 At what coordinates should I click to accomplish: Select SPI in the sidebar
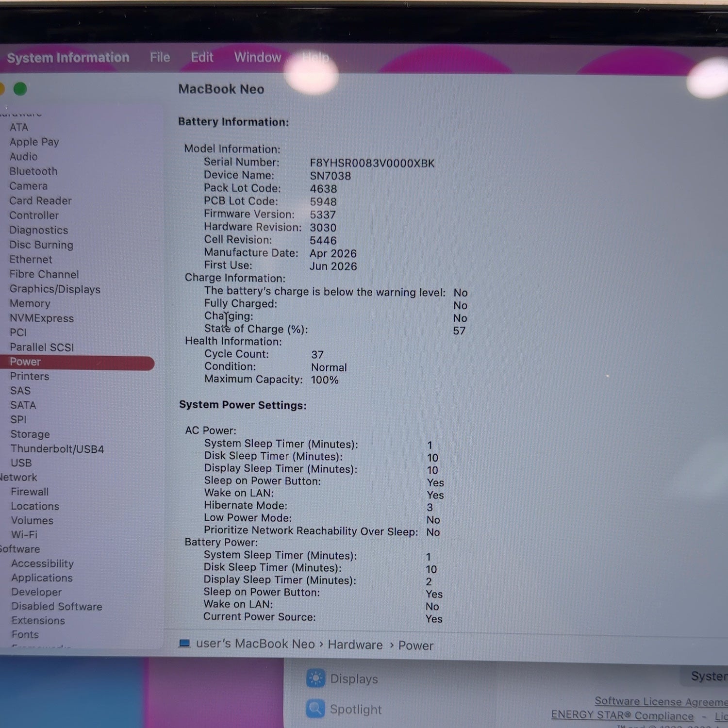18,419
